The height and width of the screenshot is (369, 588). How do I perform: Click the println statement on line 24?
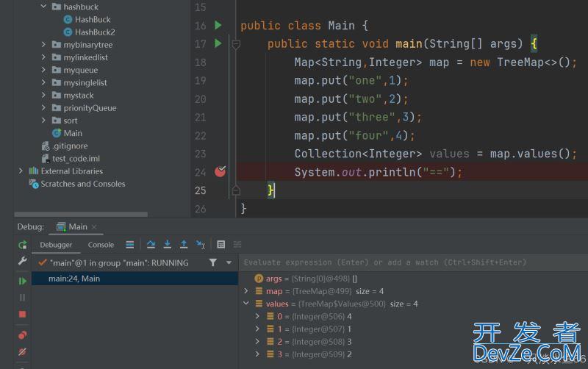point(378,172)
